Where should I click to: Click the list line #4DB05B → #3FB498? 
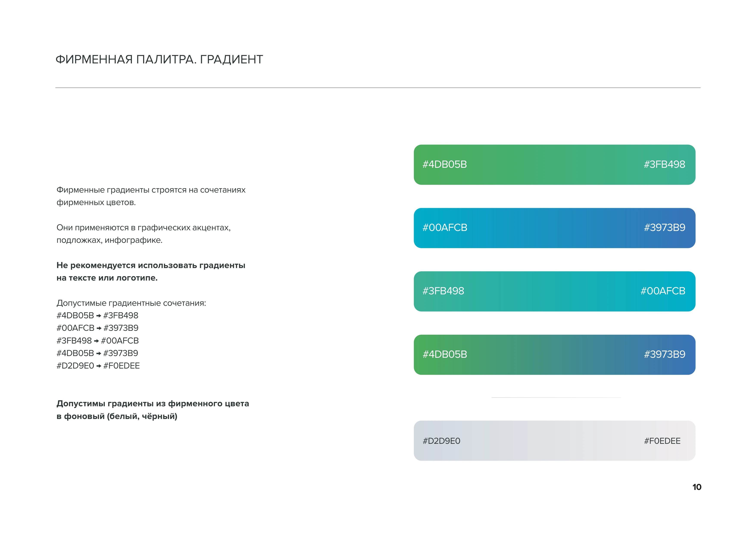point(97,316)
